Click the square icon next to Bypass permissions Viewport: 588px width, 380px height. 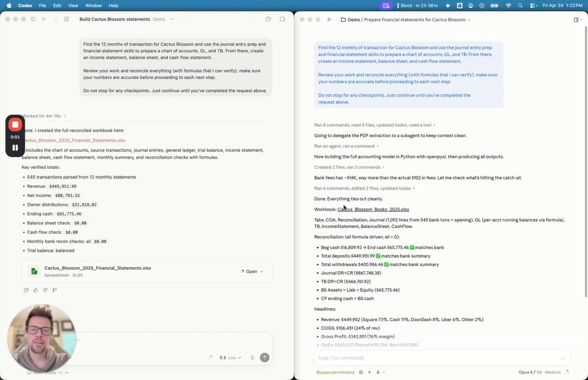[x=361, y=372]
